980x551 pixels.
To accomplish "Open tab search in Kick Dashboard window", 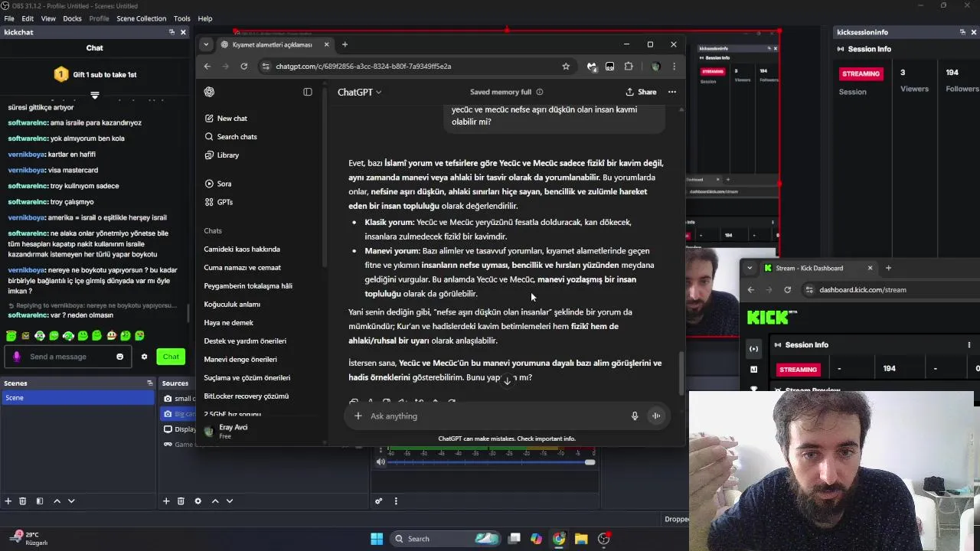I will pyautogui.click(x=750, y=268).
